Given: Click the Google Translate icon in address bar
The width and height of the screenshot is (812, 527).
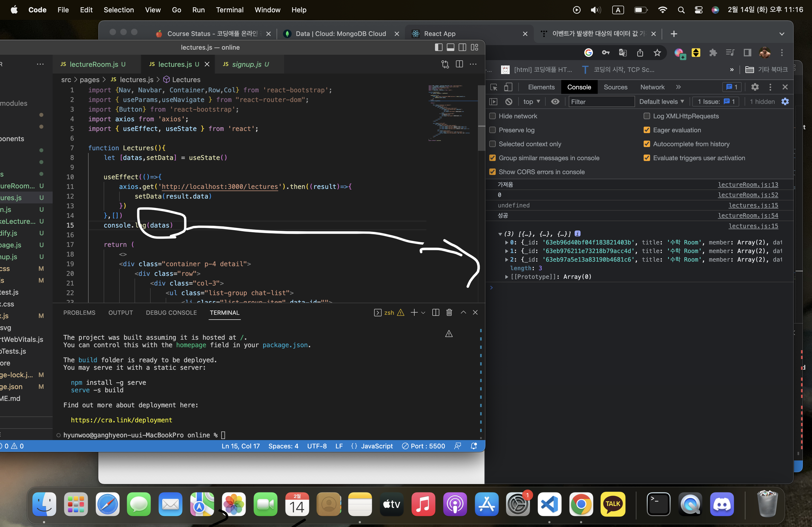Looking at the screenshot, I should pos(623,53).
